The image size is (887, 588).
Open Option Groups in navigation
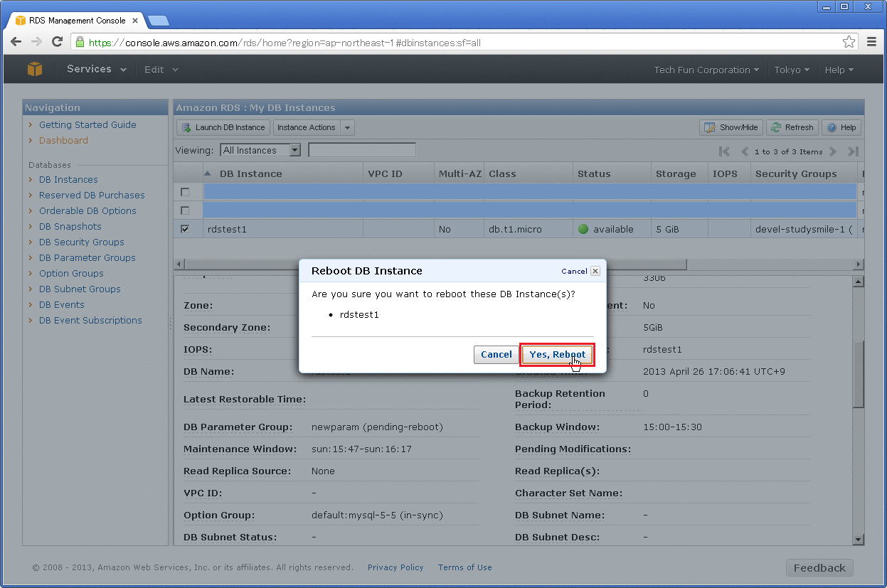[x=71, y=274]
